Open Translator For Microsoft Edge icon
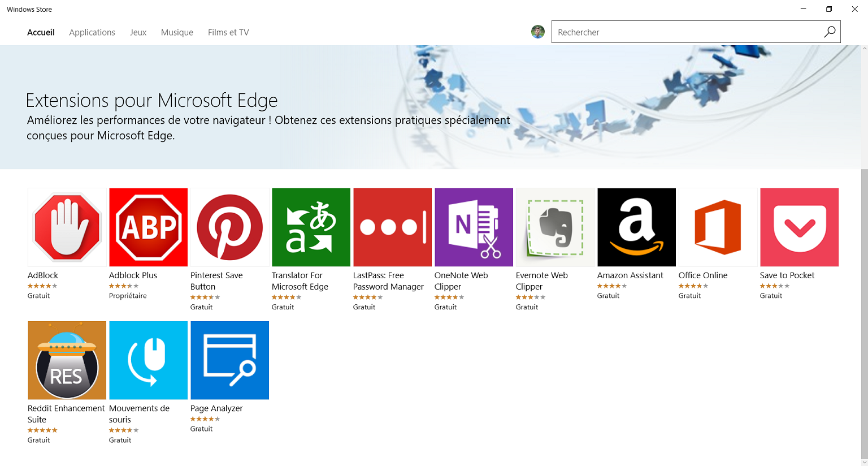The image size is (868, 466). 311,227
